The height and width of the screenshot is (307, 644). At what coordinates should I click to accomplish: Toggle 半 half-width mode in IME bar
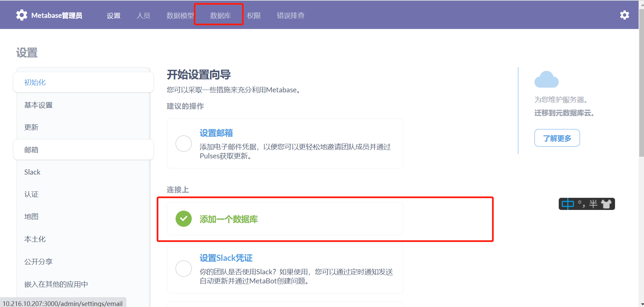click(x=593, y=204)
